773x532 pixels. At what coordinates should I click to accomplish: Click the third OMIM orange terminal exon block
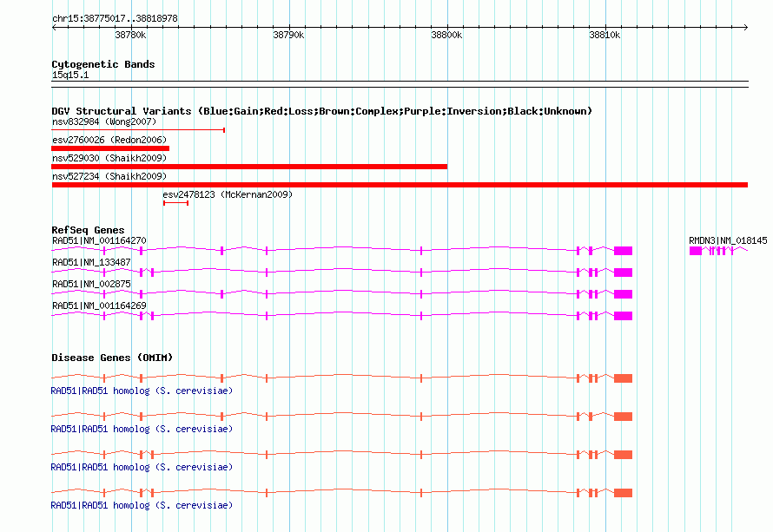coord(623,455)
